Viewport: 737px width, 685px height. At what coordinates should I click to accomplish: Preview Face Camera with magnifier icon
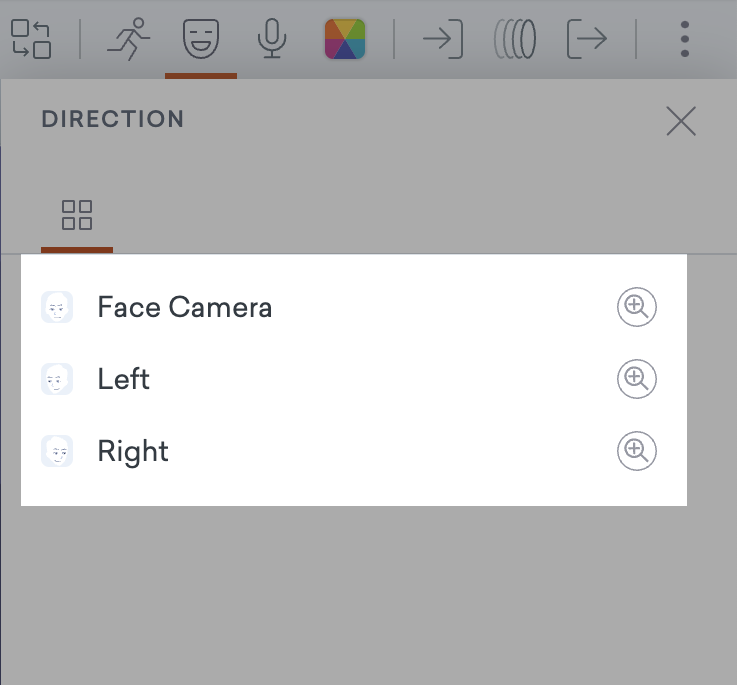[x=637, y=307]
